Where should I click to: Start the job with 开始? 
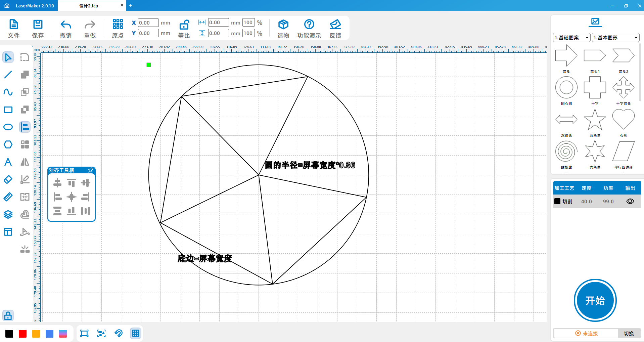click(595, 300)
